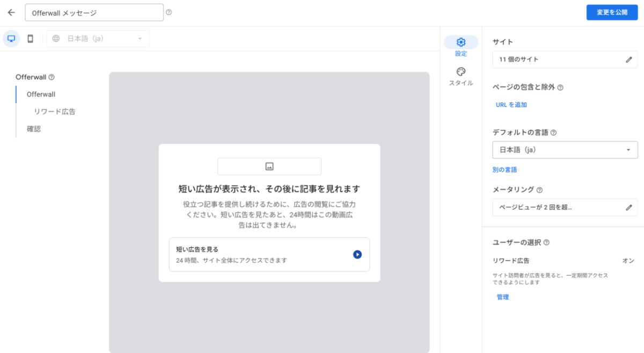Click the Offerwall メッセージ name field
This screenshot has width=644, height=353.
(94, 12)
